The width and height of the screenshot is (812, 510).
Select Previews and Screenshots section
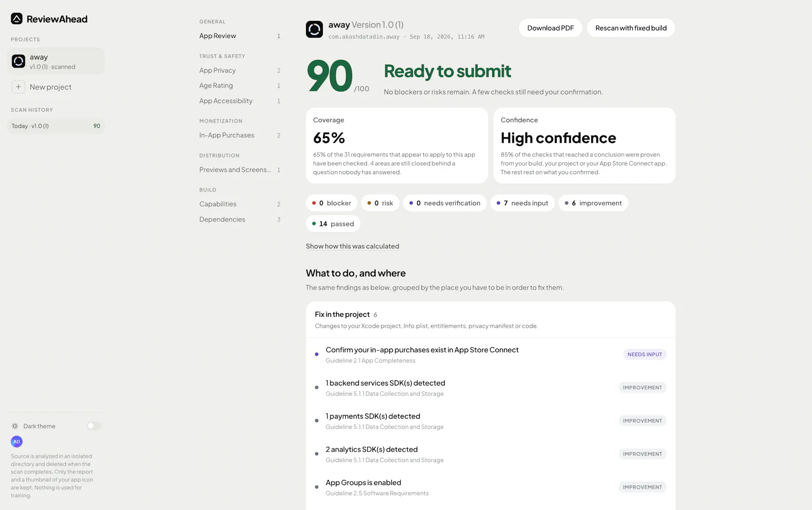240,170
